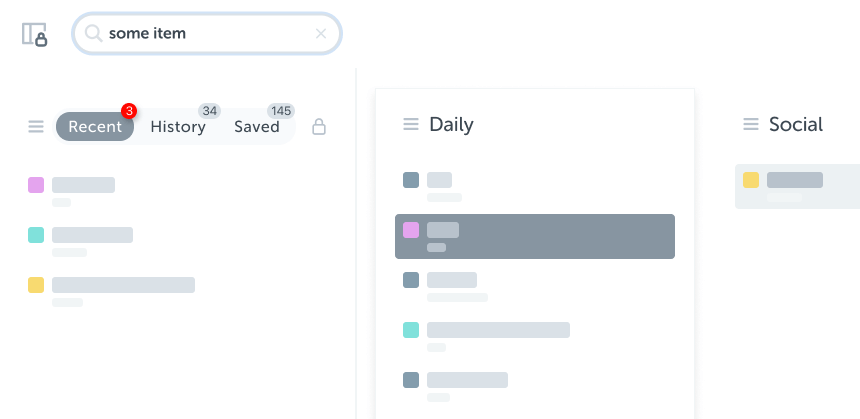Open the Social column menu icon
The image size is (860, 419).
pos(751,125)
